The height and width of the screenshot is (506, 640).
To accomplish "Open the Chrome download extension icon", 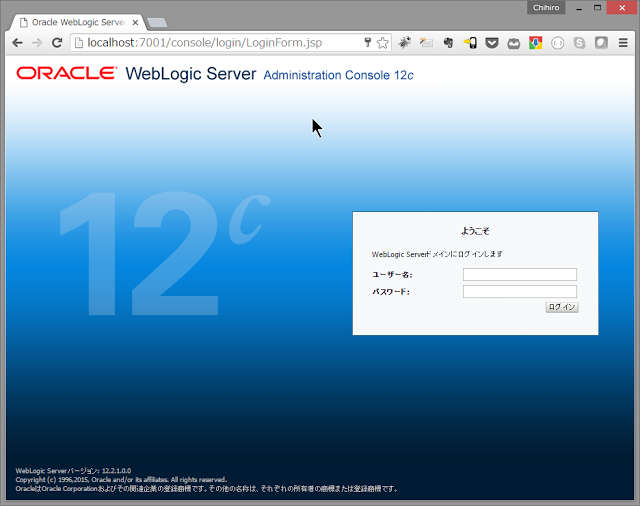I will [536, 42].
